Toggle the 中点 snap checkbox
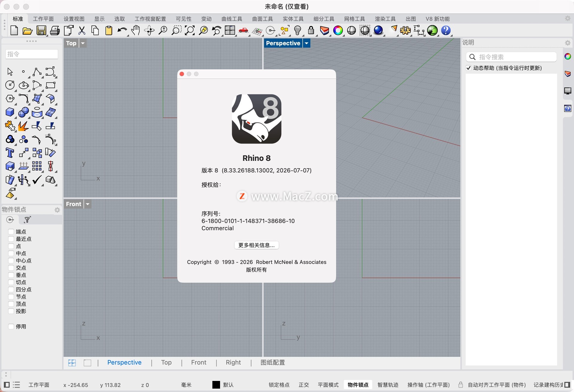The height and width of the screenshot is (392, 574). coord(11,253)
